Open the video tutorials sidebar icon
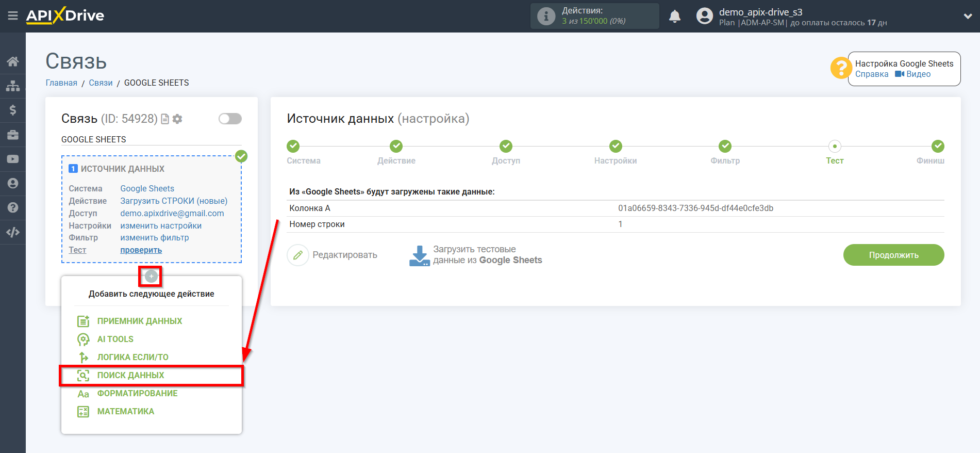The image size is (980, 453). point(13,159)
